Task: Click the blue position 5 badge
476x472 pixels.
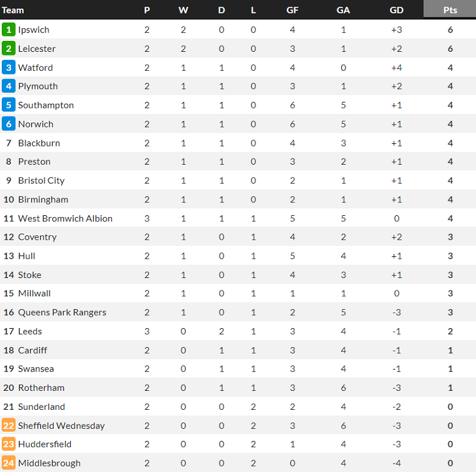Action: [9, 105]
